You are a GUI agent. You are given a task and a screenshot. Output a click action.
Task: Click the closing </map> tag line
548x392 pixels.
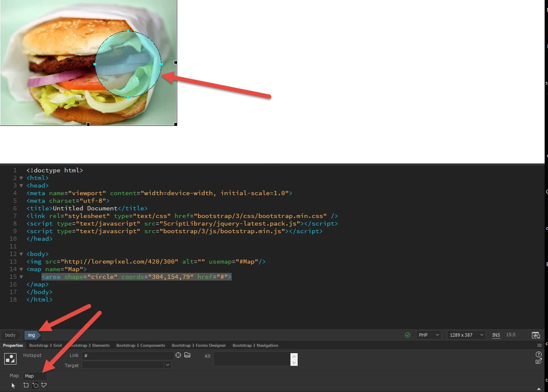pyautogui.click(x=38, y=284)
